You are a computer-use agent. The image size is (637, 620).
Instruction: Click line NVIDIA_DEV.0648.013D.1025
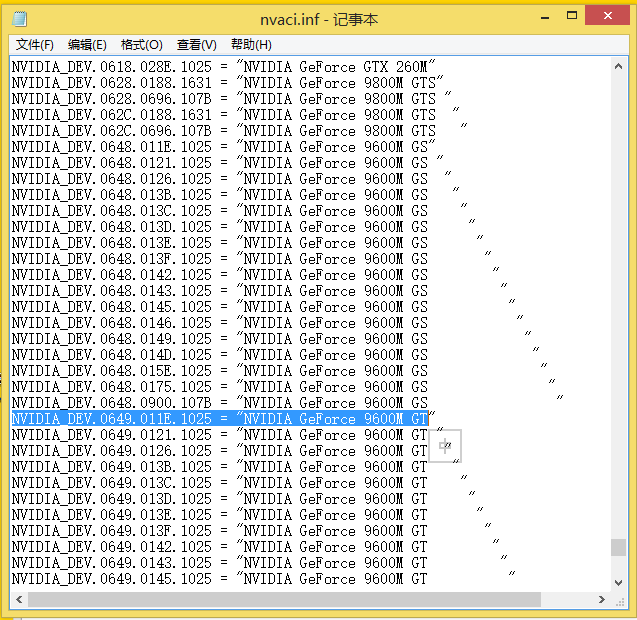[x=243, y=226]
